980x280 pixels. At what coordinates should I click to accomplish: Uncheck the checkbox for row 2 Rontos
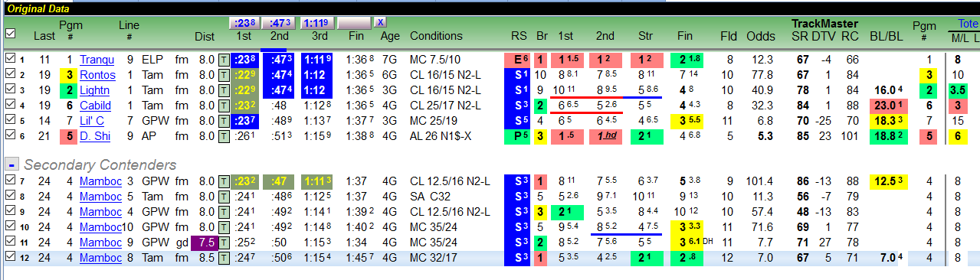[x=9, y=74]
